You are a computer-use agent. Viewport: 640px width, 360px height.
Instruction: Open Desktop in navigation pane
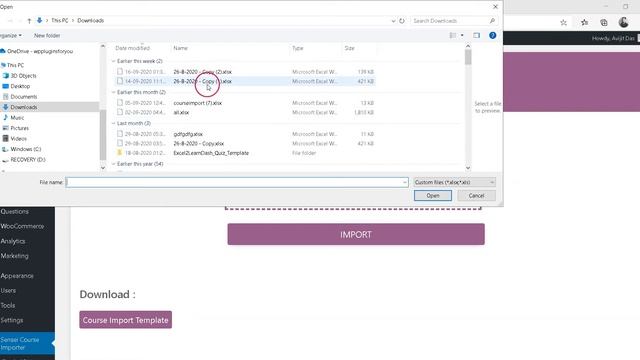[16, 87]
